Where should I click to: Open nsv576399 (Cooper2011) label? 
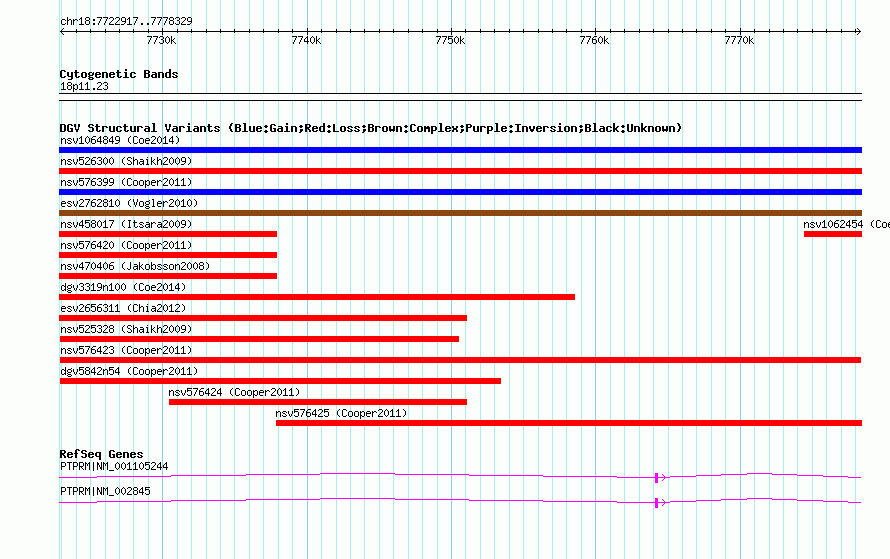tap(126, 182)
